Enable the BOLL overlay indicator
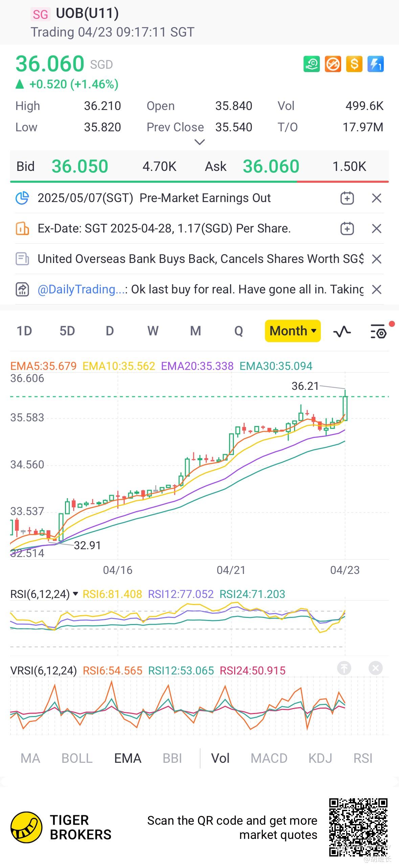Screen dimensions: 399x868 pyautogui.click(x=77, y=758)
